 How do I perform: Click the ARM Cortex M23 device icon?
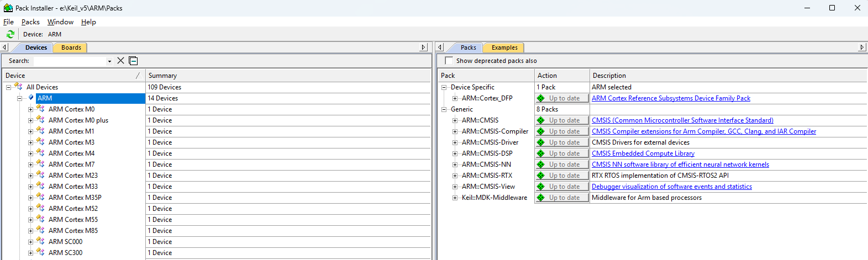[40, 175]
